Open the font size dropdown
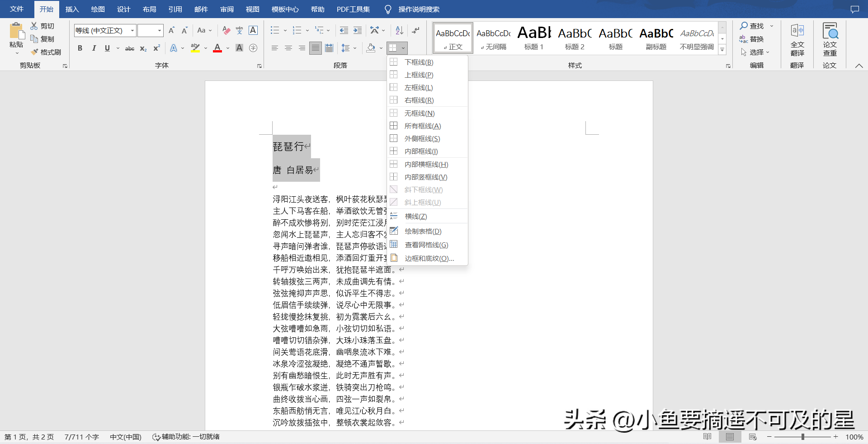The image size is (868, 444). click(x=160, y=30)
